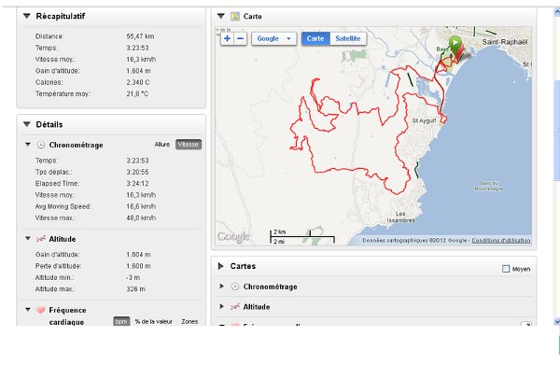Open the Google map provider dropdown

(x=273, y=38)
